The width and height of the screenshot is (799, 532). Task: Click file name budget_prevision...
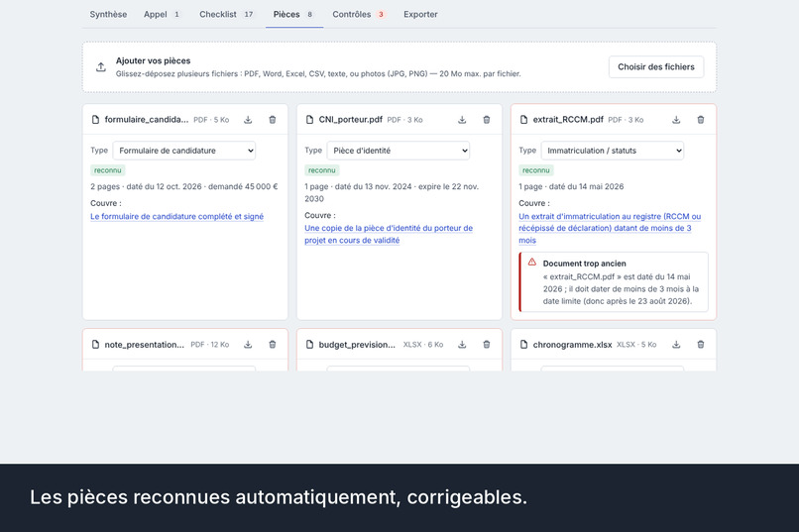[357, 345]
